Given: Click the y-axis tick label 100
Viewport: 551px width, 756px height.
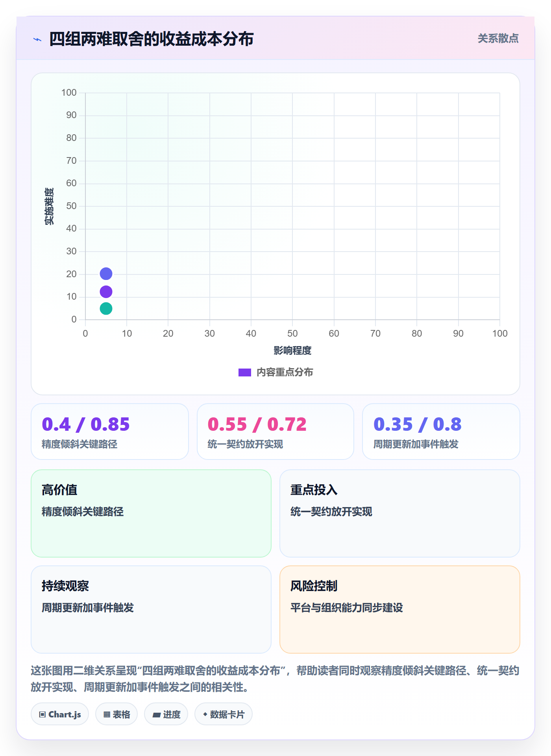Looking at the screenshot, I should tap(69, 93).
